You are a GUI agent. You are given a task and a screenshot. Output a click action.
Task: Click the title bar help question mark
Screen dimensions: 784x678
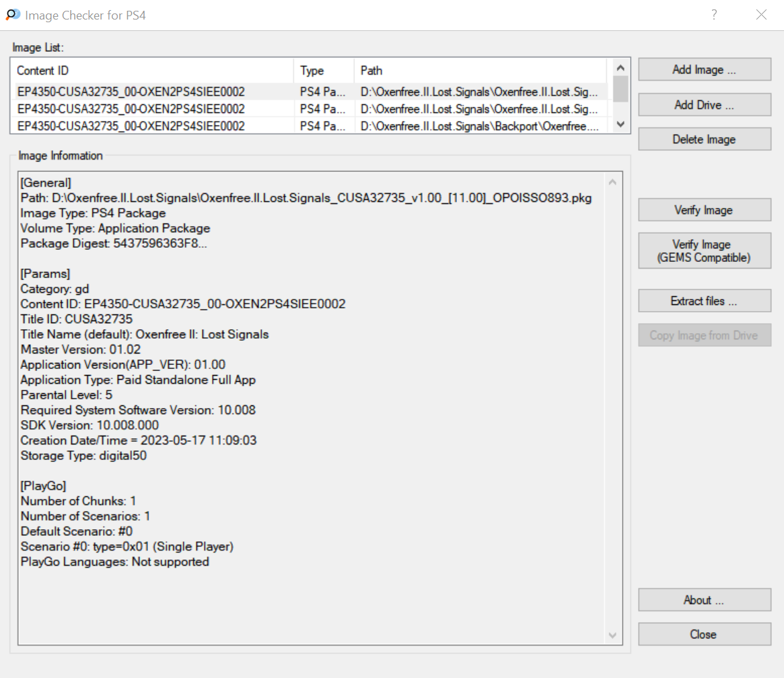pos(714,15)
